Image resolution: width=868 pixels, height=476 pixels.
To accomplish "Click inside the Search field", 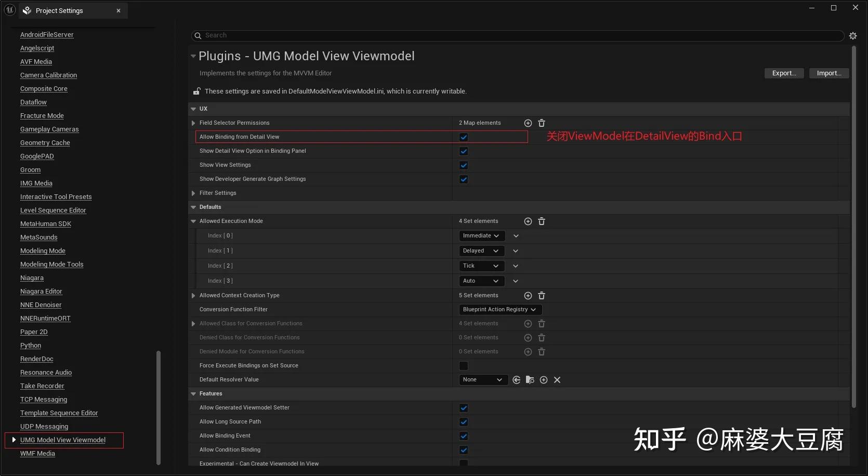I will (x=364, y=35).
